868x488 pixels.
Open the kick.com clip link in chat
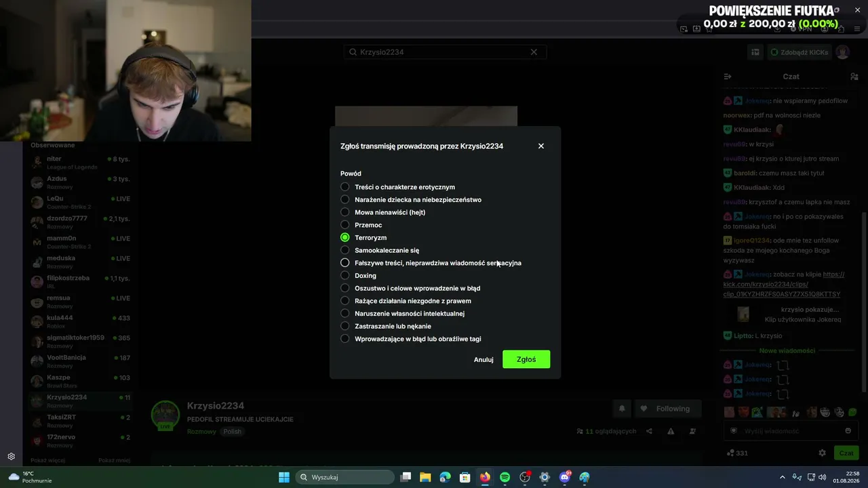coord(783,284)
